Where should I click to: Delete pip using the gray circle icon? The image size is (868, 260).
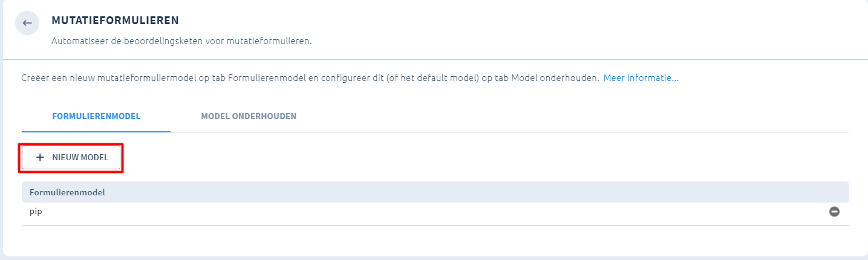point(834,212)
